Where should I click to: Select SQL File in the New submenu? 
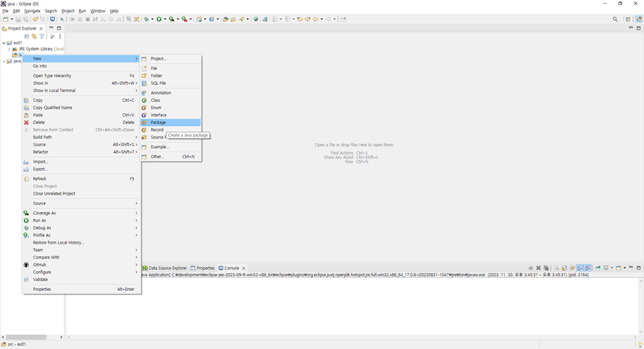[x=170, y=83]
